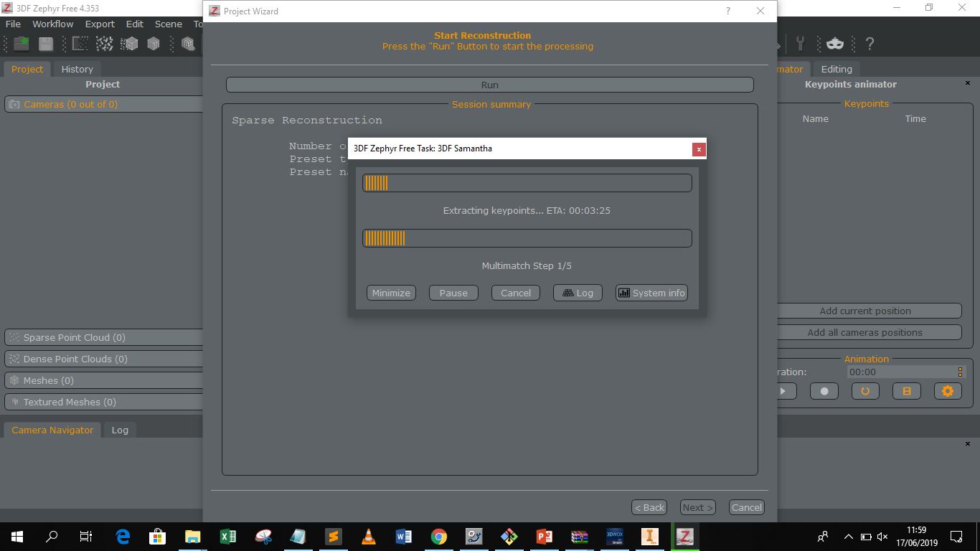Viewport: 980px width, 551px height.
Task: Cancel the running Samantha task
Action: pos(516,293)
